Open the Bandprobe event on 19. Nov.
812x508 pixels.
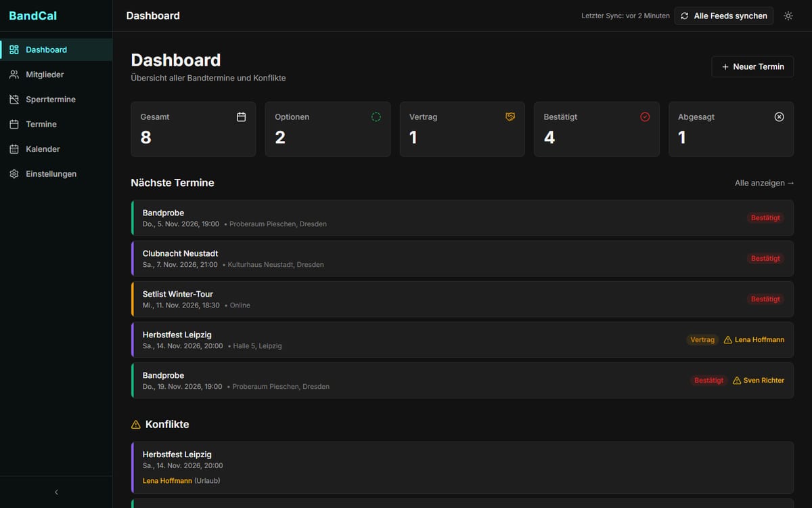[x=462, y=381]
